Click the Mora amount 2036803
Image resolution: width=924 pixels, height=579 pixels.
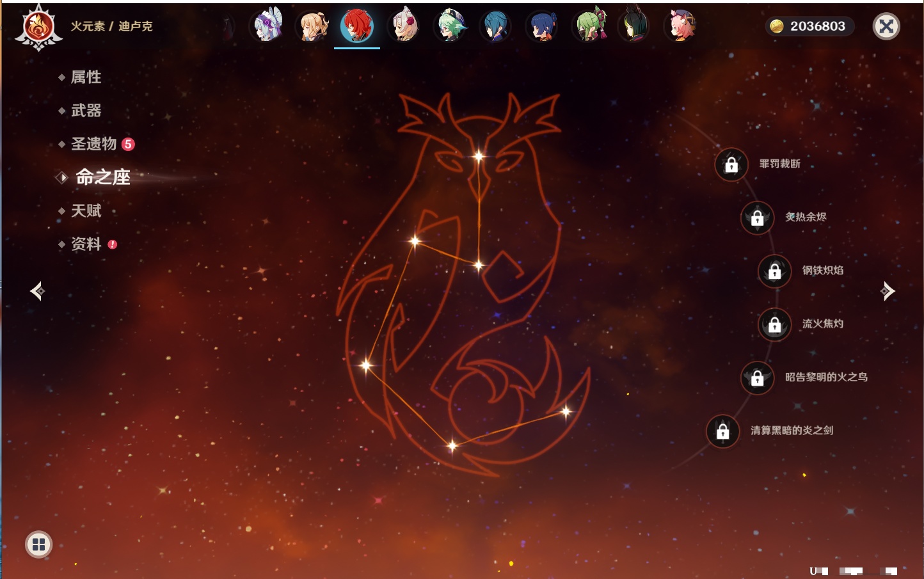[x=818, y=26]
